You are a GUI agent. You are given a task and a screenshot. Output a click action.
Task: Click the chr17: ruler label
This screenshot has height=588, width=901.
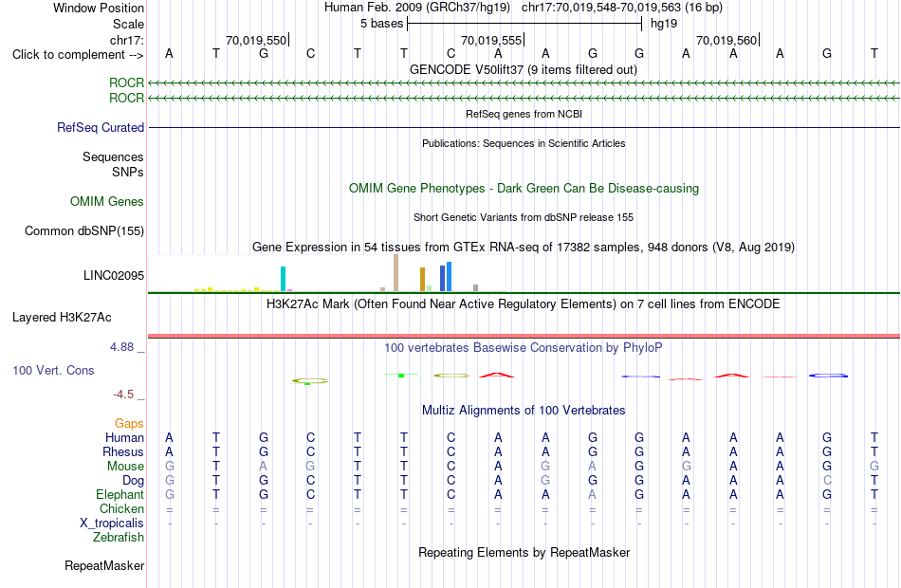pyautogui.click(x=126, y=40)
